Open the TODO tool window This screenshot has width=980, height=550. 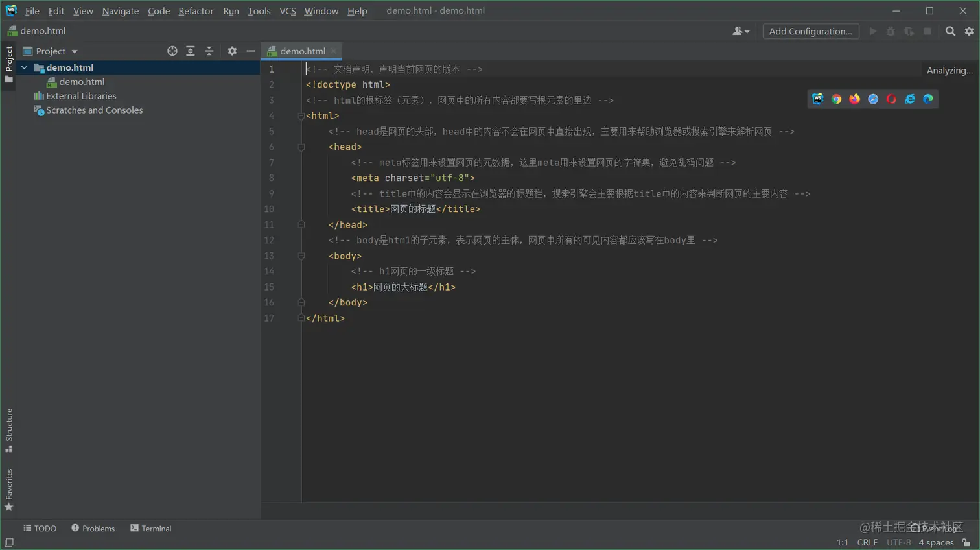coord(40,529)
